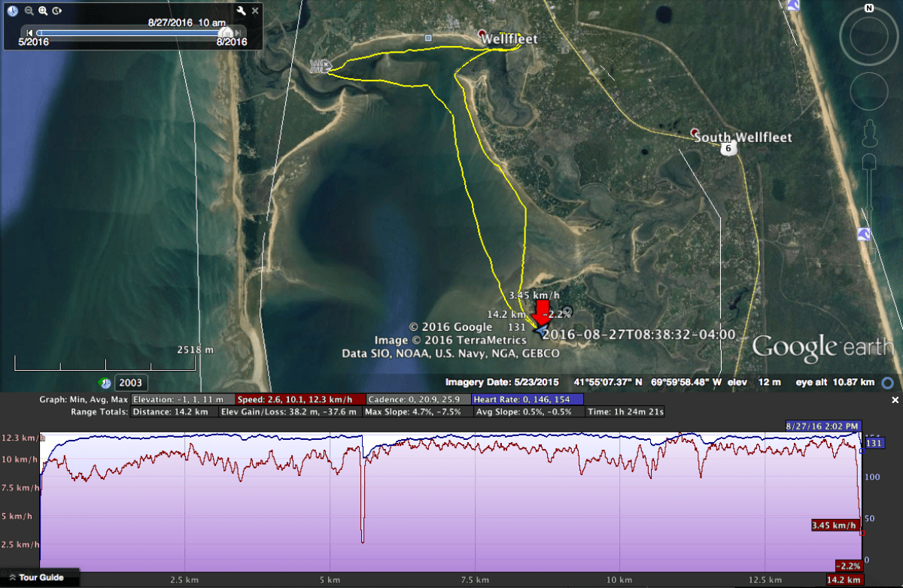This screenshot has width=903, height=588.
Task: Zoom out the time slider range
Action: coord(29,11)
